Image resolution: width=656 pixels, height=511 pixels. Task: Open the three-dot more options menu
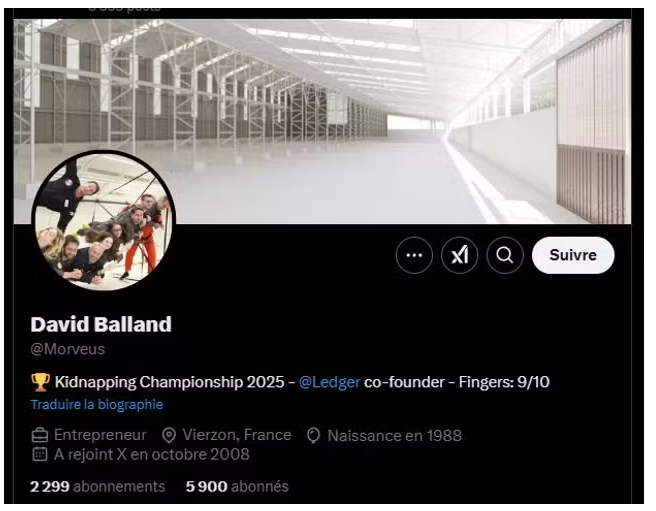coord(414,255)
